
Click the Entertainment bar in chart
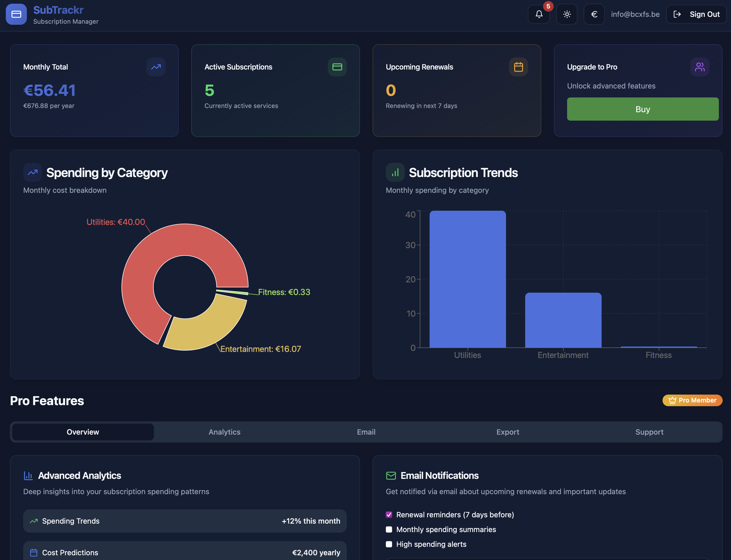pyautogui.click(x=563, y=320)
